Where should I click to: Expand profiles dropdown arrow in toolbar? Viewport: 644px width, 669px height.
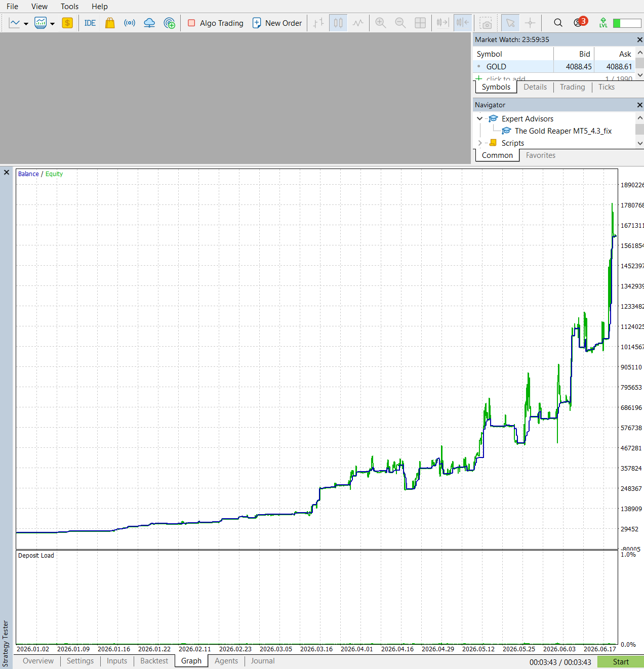tap(52, 24)
